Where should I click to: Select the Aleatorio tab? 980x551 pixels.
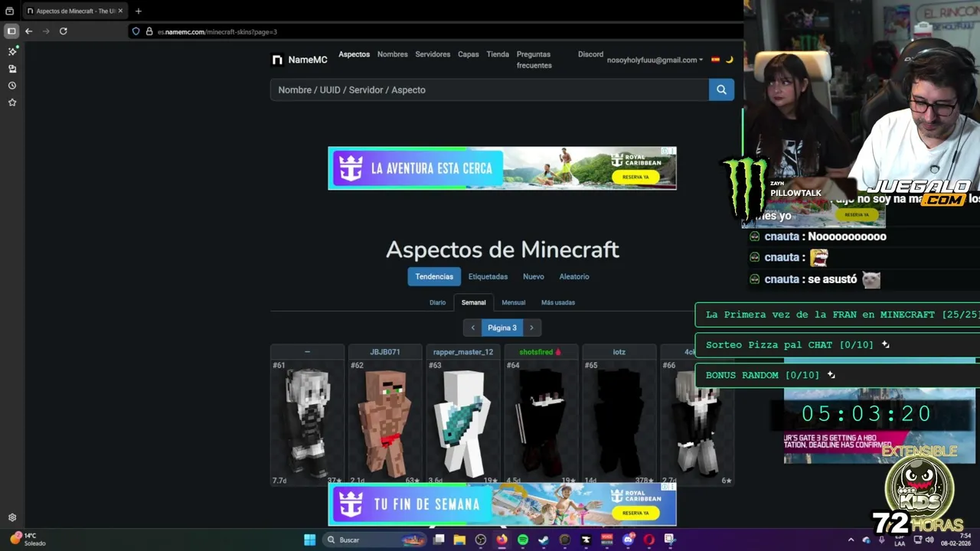point(574,276)
